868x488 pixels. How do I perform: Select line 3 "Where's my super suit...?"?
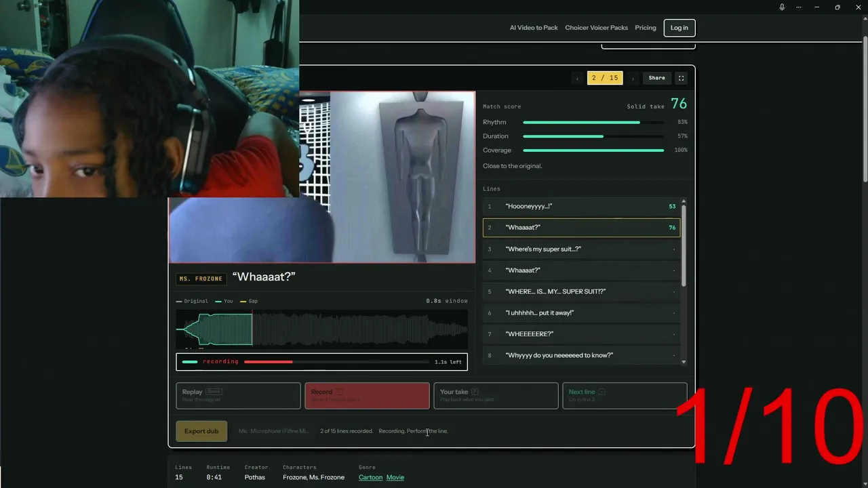click(x=581, y=249)
